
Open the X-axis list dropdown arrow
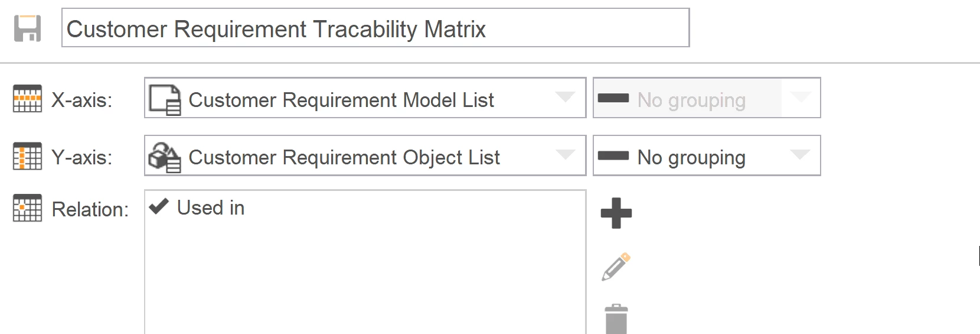click(x=565, y=97)
